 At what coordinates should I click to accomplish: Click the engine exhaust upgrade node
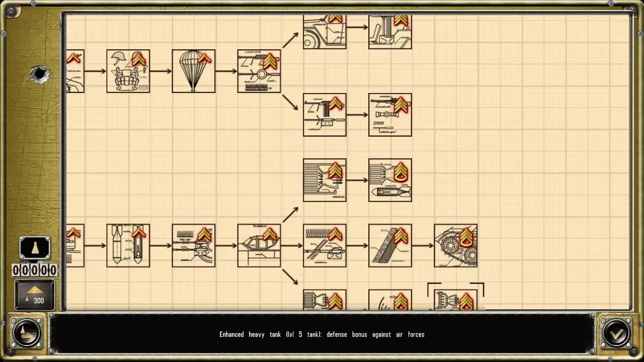(x=325, y=300)
